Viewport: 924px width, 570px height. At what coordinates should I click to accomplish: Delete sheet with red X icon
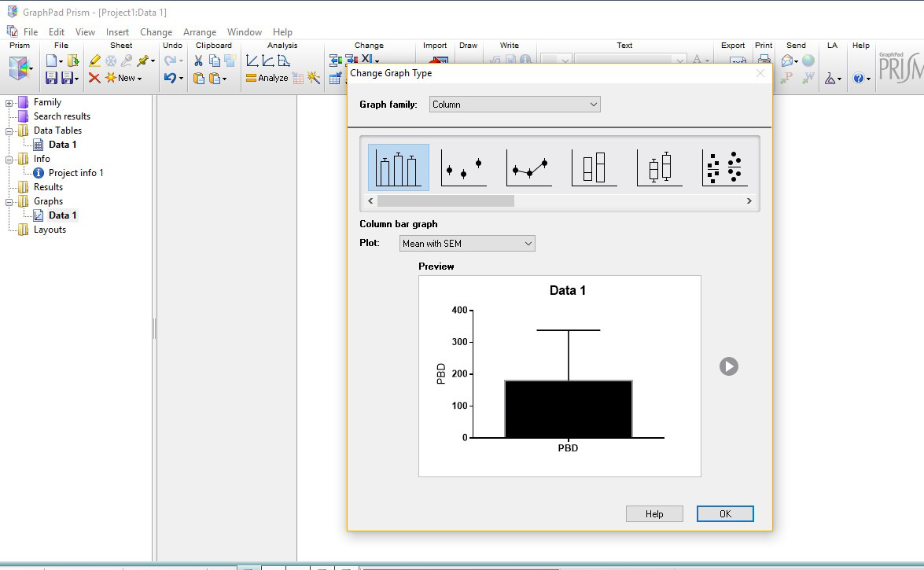pyautogui.click(x=94, y=78)
